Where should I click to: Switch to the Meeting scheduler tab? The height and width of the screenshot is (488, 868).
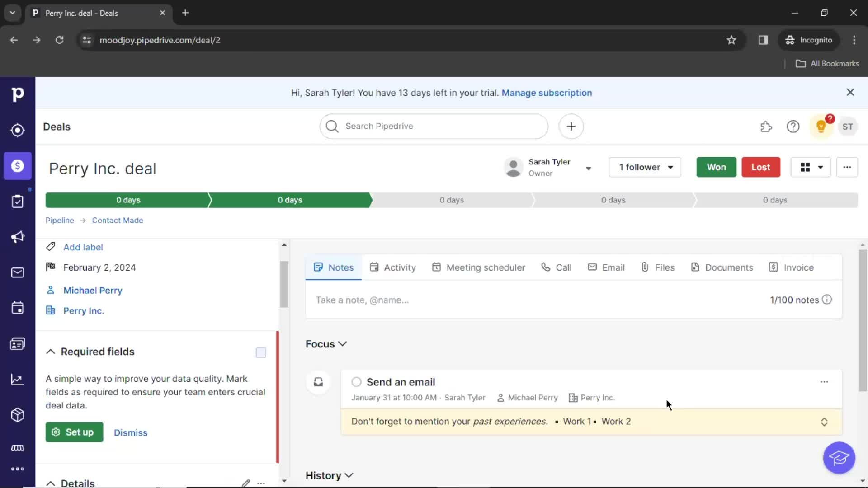(478, 267)
